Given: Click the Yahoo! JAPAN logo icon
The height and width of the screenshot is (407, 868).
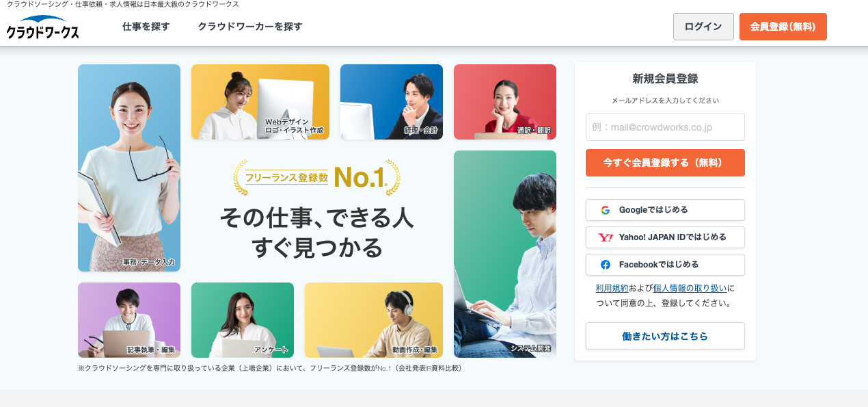Looking at the screenshot, I should (606, 237).
